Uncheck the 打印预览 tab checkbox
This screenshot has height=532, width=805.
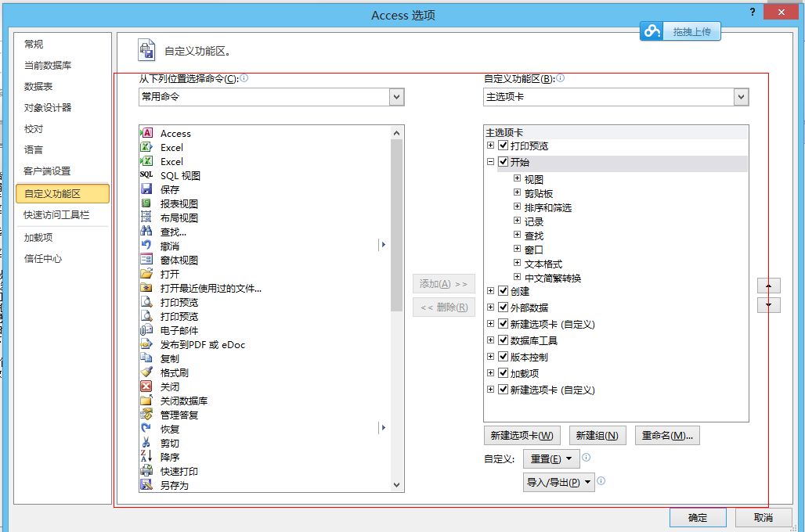click(x=503, y=146)
